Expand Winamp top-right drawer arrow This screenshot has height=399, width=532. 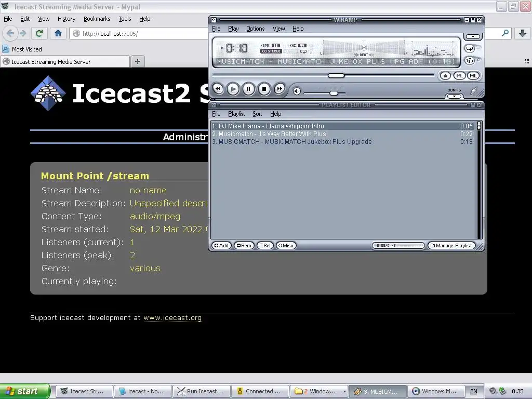pos(473,36)
